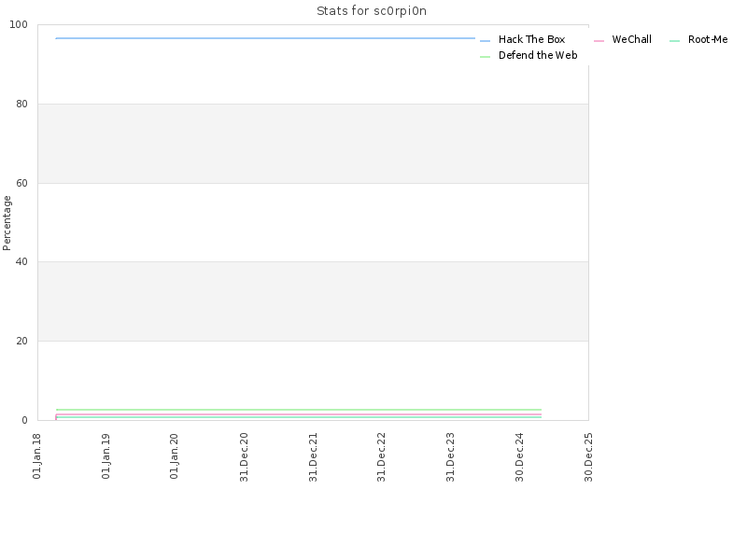Click the x-axis date 01.Jan.20

click(175, 455)
